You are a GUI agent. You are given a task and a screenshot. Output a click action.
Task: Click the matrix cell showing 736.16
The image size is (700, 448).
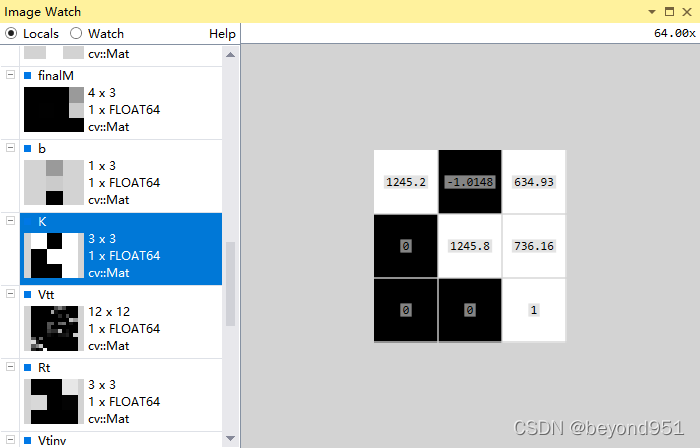pos(534,246)
